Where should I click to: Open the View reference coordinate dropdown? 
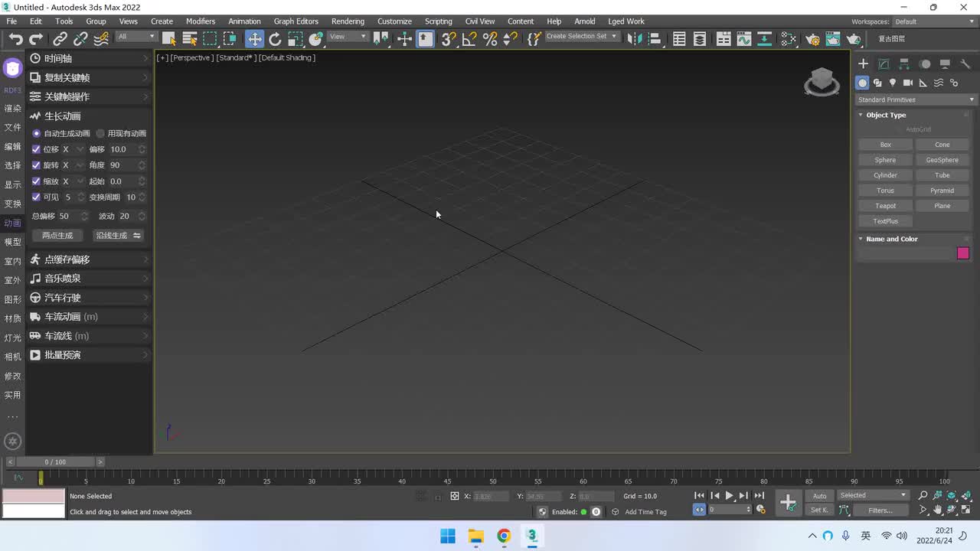pos(348,37)
